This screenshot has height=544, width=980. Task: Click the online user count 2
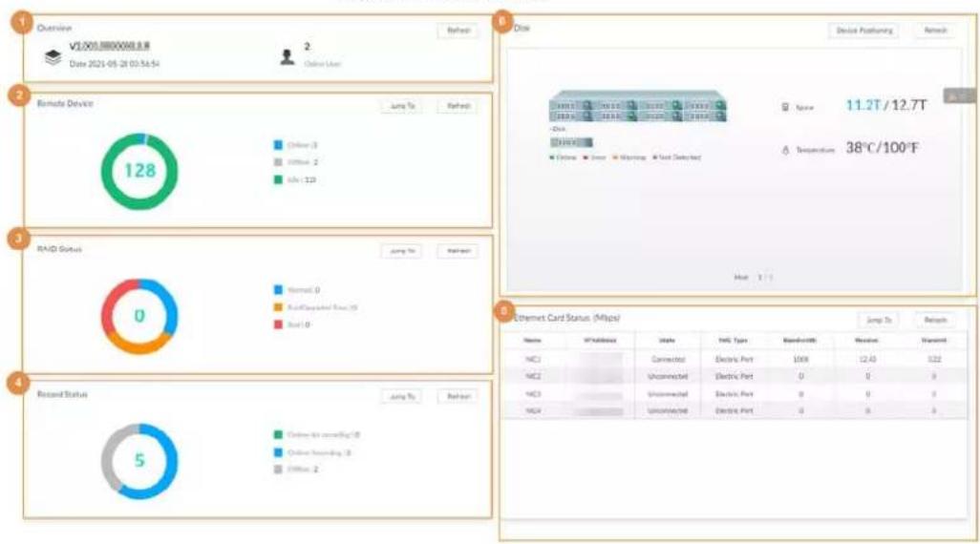tap(307, 47)
